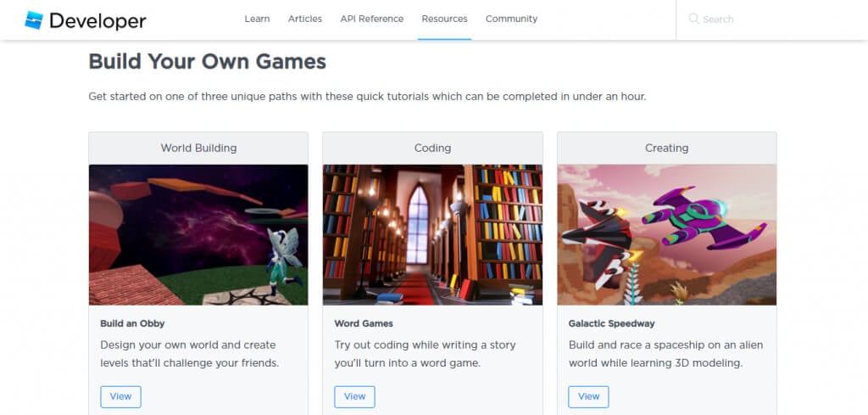Click the search magnifier icon
Viewport: 868px width, 415px height.
[694, 19]
